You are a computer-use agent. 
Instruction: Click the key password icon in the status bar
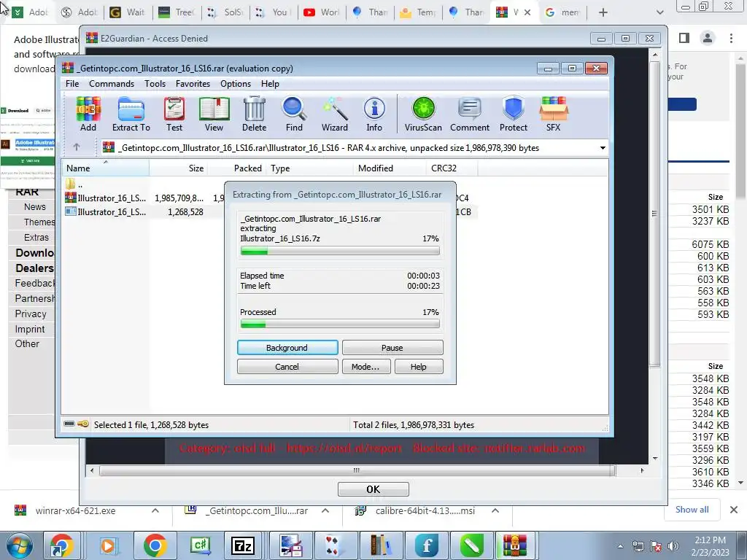pos(83,424)
